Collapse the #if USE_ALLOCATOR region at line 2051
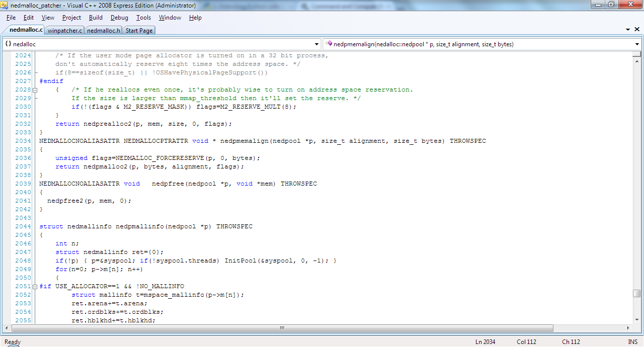Screen dimensions: 644x347 (x=35, y=286)
